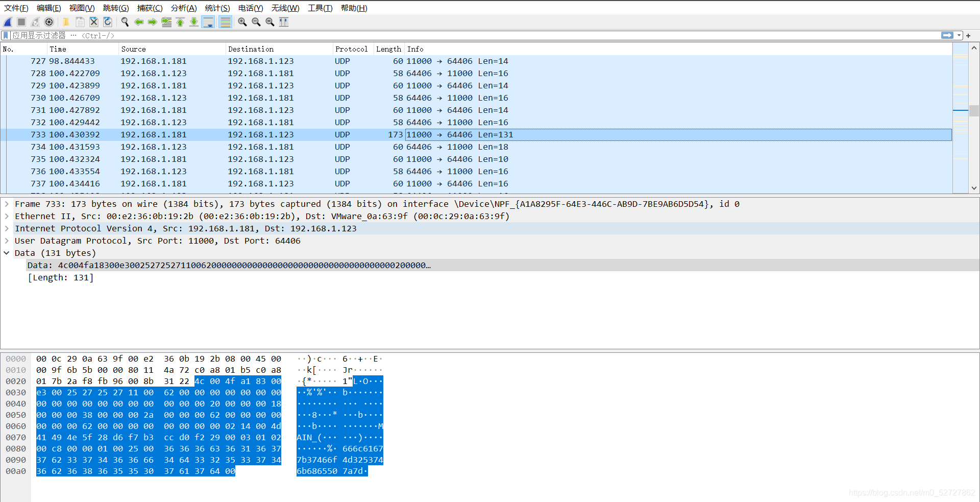
Task: Click go to specified packet icon
Action: [x=166, y=22]
